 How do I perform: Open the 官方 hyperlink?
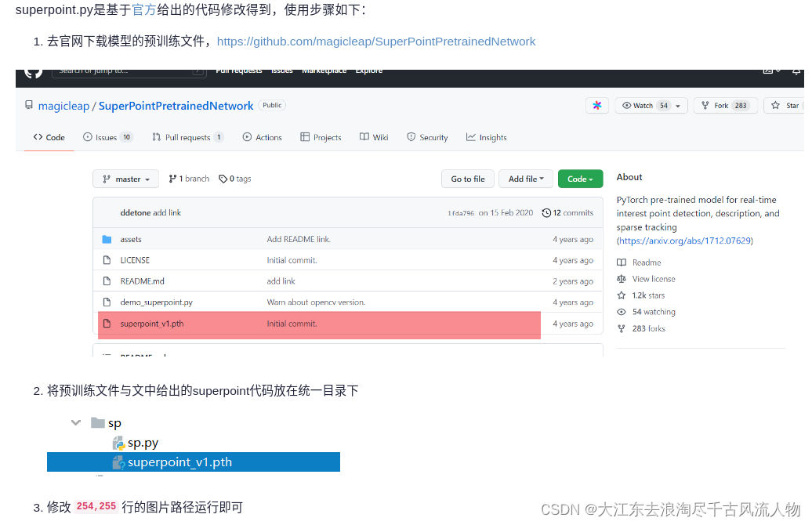click(143, 9)
